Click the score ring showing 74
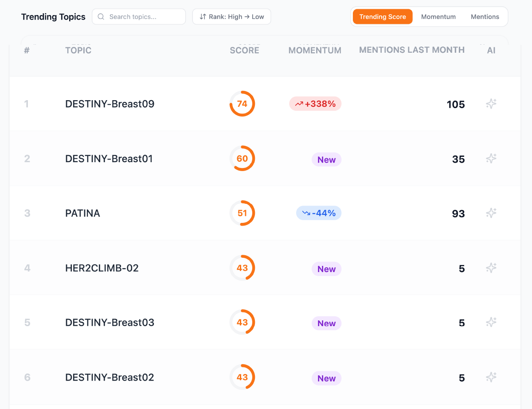This screenshot has width=532, height=409. click(x=242, y=104)
